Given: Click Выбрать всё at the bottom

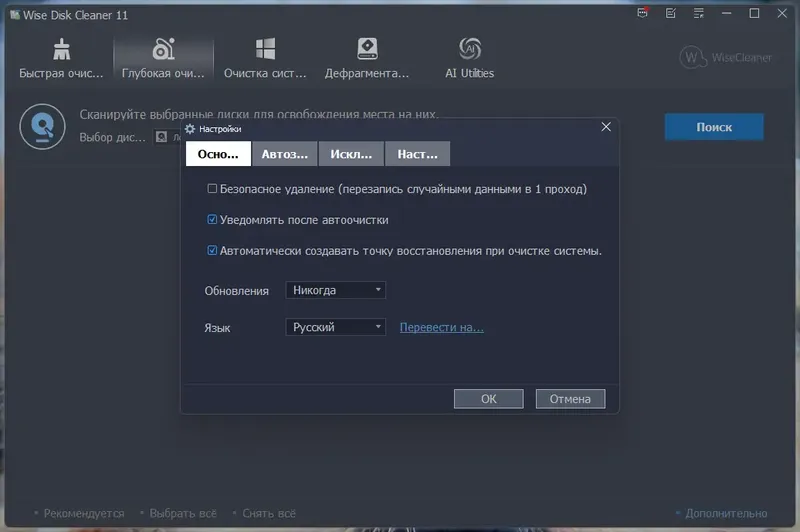Looking at the screenshot, I should coord(183,513).
